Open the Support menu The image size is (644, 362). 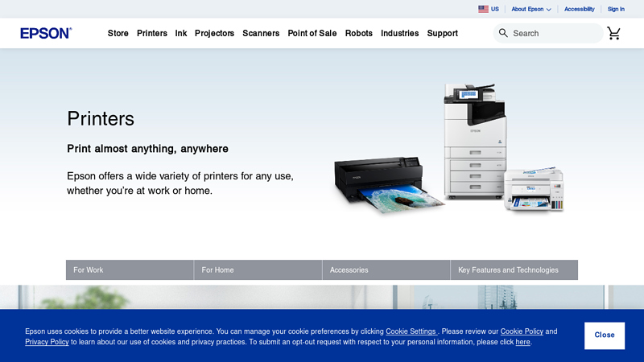tap(442, 33)
